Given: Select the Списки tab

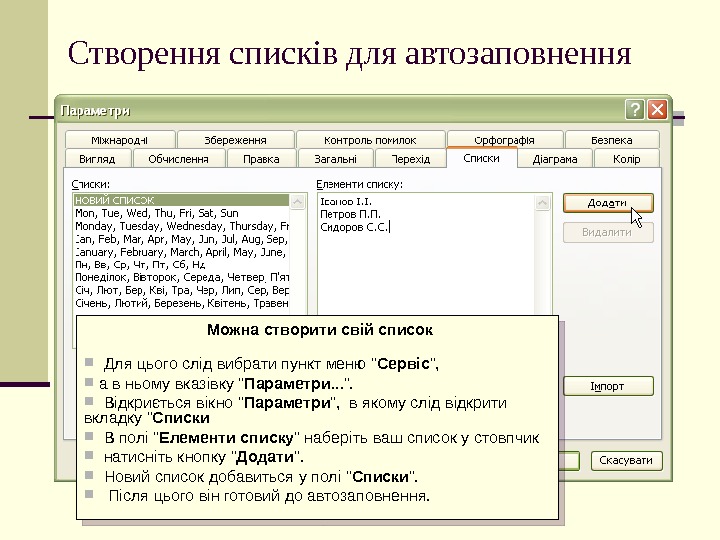Looking at the screenshot, I should click(x=481, y=158).
